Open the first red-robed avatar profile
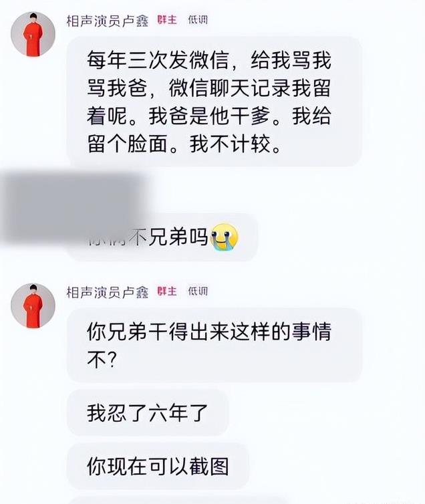The width and height of the screenshot is (425, 504). click(x=33, y=33)
